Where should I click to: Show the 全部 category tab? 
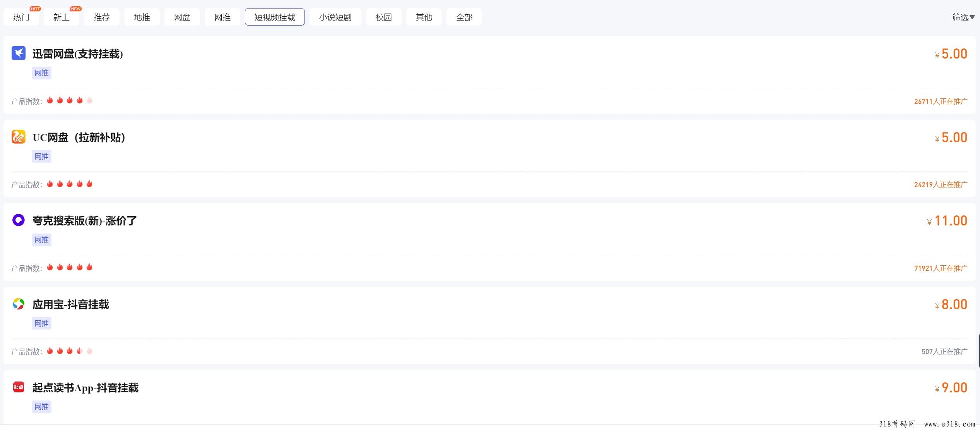coord(464,17)
